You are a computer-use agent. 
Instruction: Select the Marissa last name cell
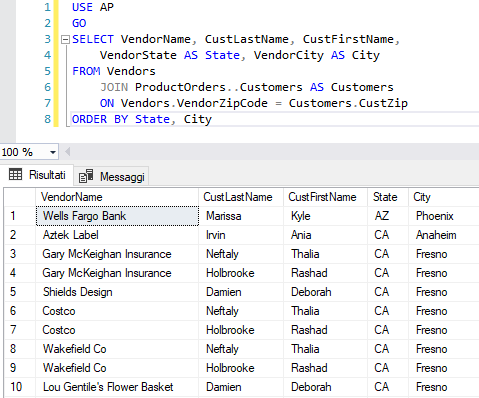tap(241, 216)
